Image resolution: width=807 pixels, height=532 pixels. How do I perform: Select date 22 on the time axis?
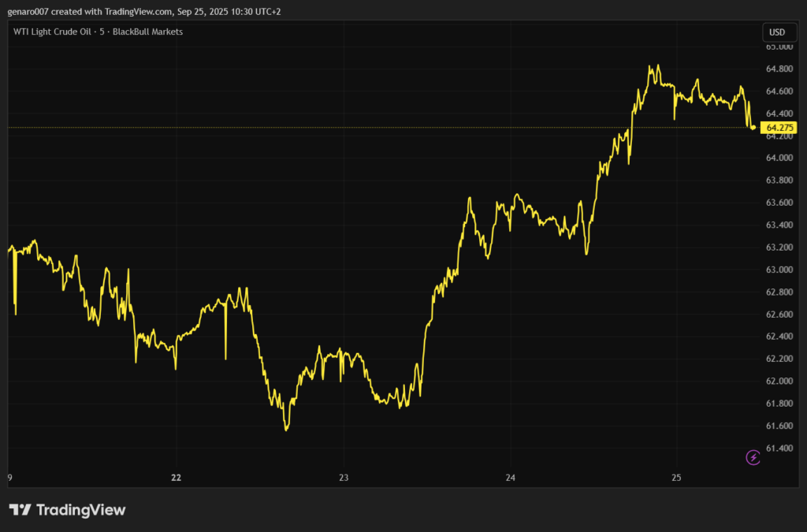click(x=177, y=478)
